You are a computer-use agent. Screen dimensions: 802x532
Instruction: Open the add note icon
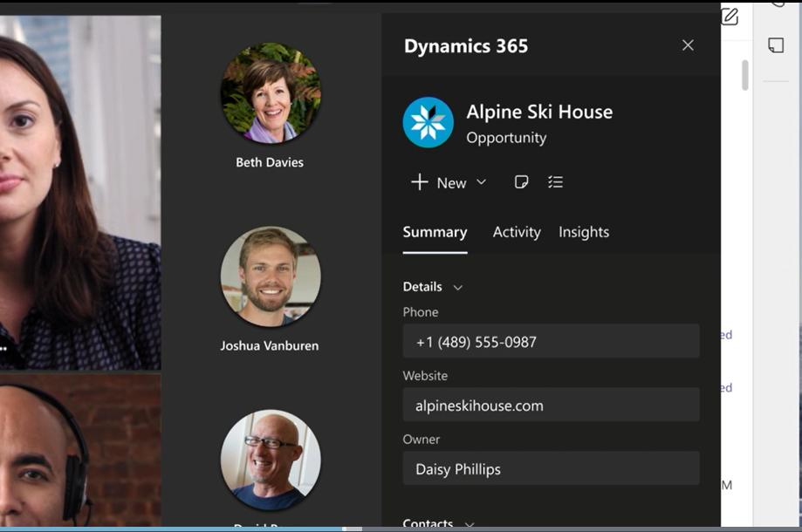point(521,182)
